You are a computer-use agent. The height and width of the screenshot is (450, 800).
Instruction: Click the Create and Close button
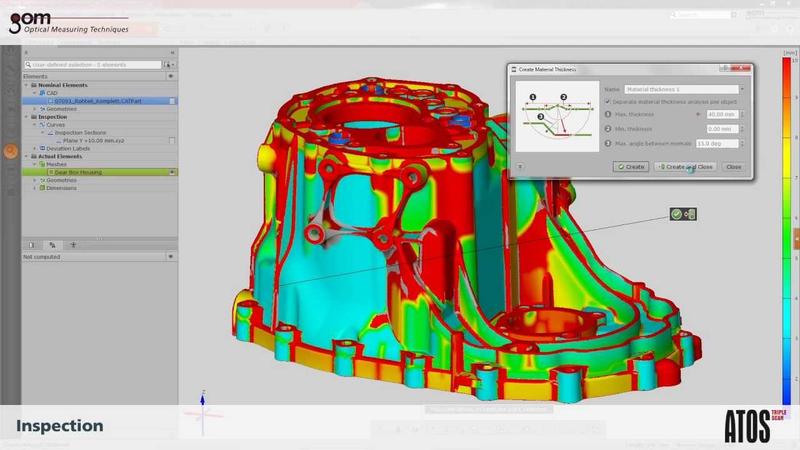(x=685, y=167)
